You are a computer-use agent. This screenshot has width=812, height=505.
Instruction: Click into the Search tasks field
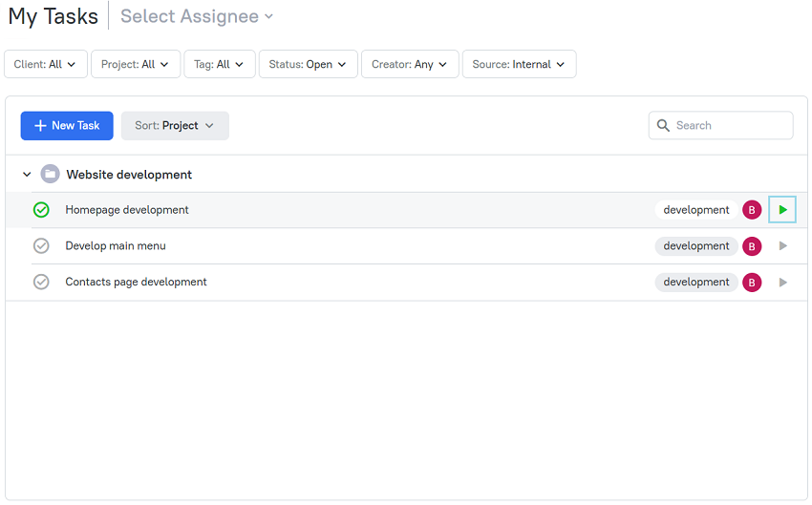tap(720, 125)
